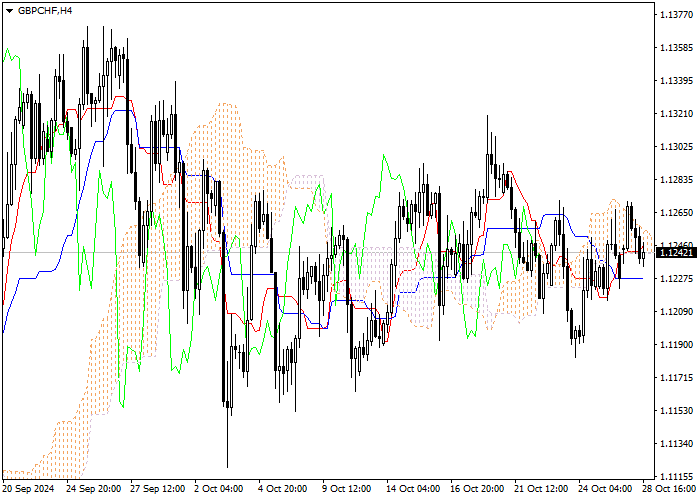700x500 pixels.
Task: Click price level 1.11155 on scale
Action: pyautogui.click(x=676, y=476)
